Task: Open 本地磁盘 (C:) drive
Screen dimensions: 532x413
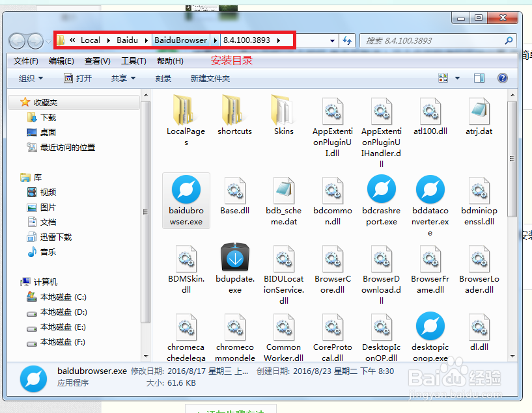Action: pos(63,297)
